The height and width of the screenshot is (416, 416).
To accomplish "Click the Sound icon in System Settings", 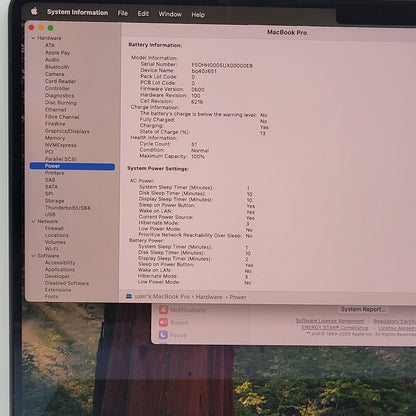I will pos(163,322).
